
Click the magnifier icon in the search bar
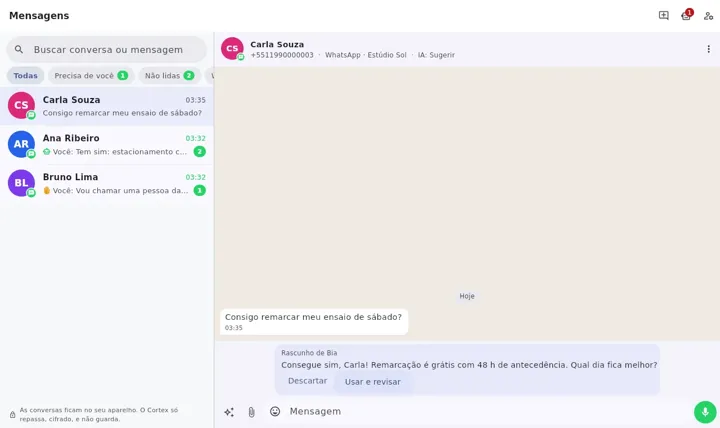pyautogui.click(x=19, y=49)
